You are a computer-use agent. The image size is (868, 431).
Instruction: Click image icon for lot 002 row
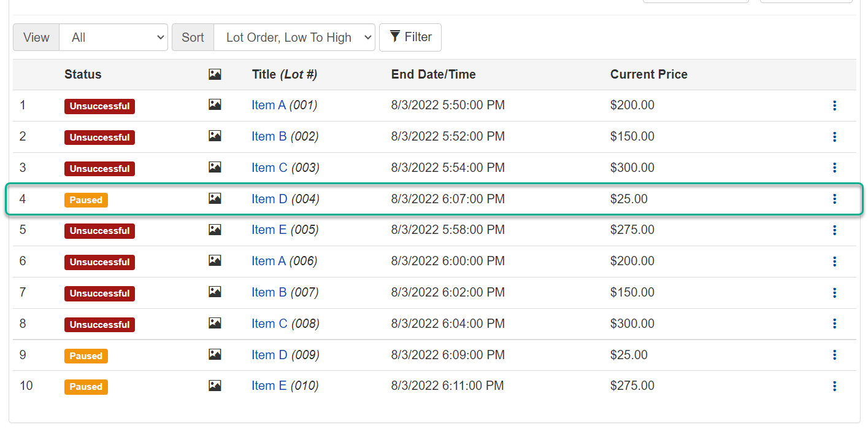[x=215, y=136]
